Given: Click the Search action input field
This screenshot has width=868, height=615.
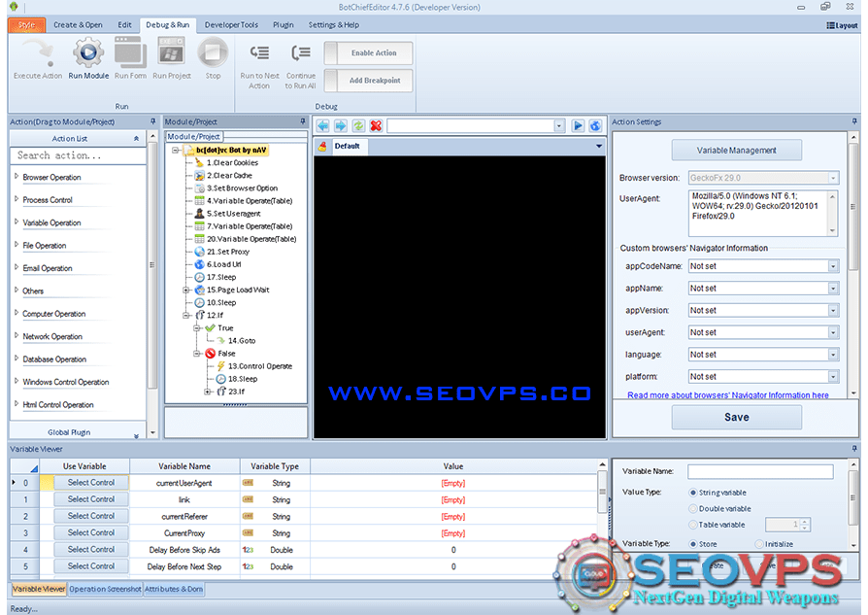Looking at the screenshot, I should click(x=78, y=155).
